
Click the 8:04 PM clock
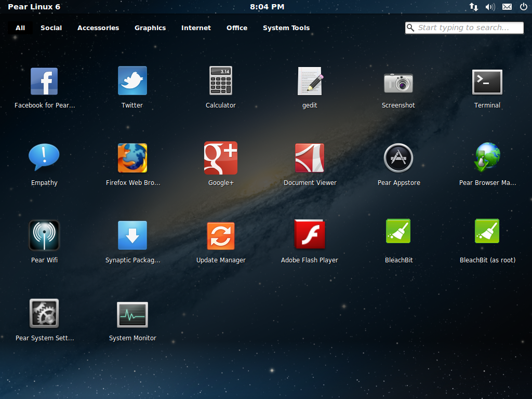pos(267,7)
